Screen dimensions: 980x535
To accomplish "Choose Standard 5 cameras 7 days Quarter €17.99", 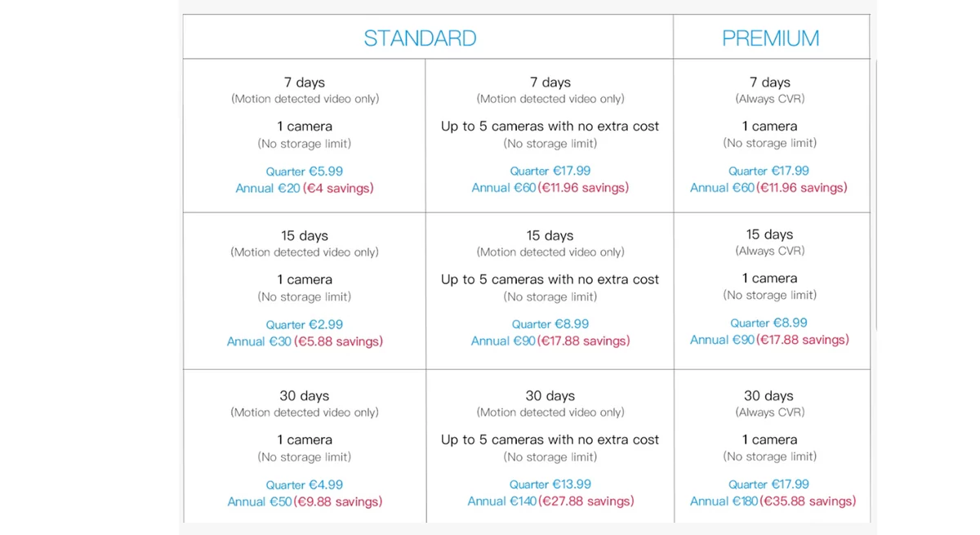I will click(550, 171).
